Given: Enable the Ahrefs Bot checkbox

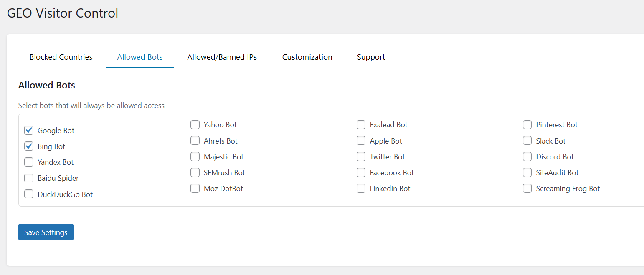Looking at the screenshot, I should [x=195, y=141].
